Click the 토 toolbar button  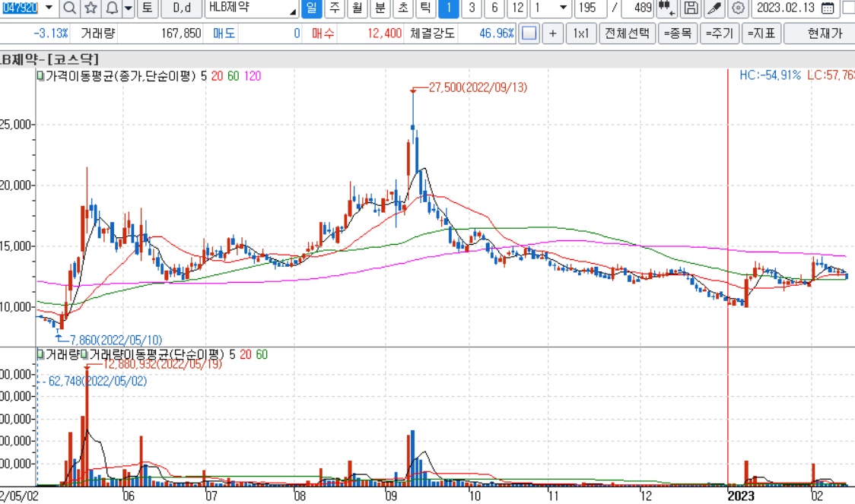(x=148, y=8)
